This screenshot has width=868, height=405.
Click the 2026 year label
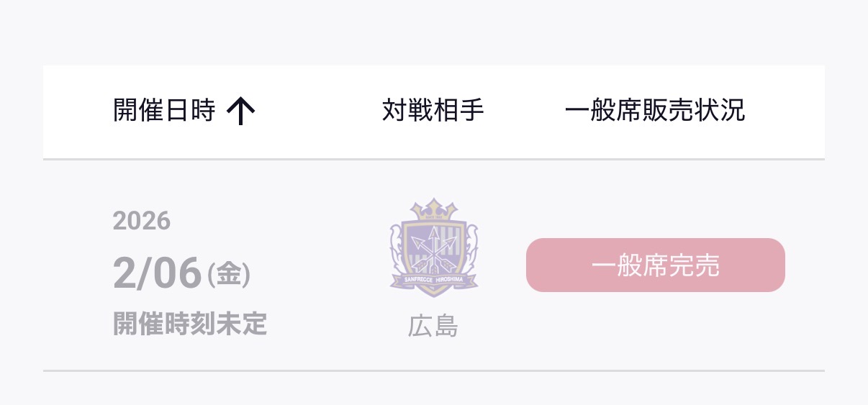point(142,221)
